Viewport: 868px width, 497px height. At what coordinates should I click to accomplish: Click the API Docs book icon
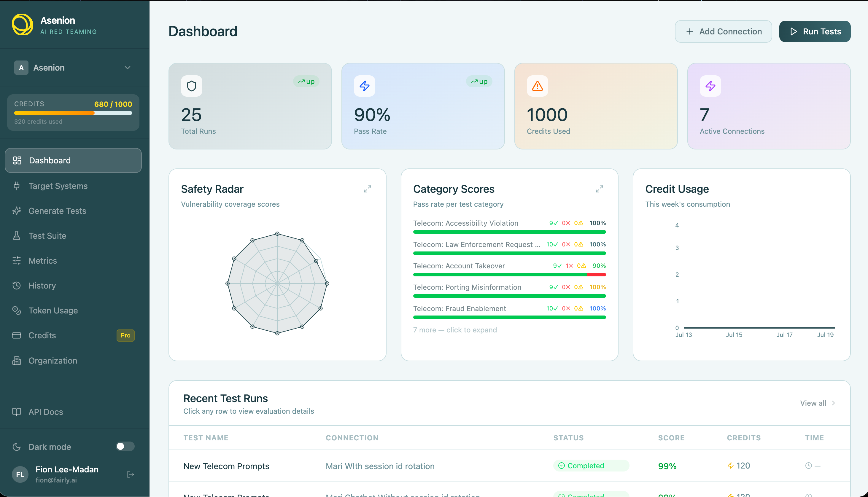[x=17, y=412]
